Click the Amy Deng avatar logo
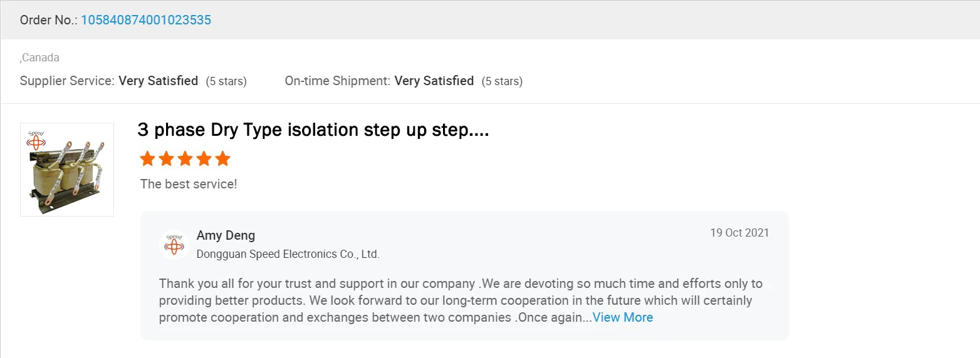The height and width of the screenshot is (358, 980). (x=174, y=244)
